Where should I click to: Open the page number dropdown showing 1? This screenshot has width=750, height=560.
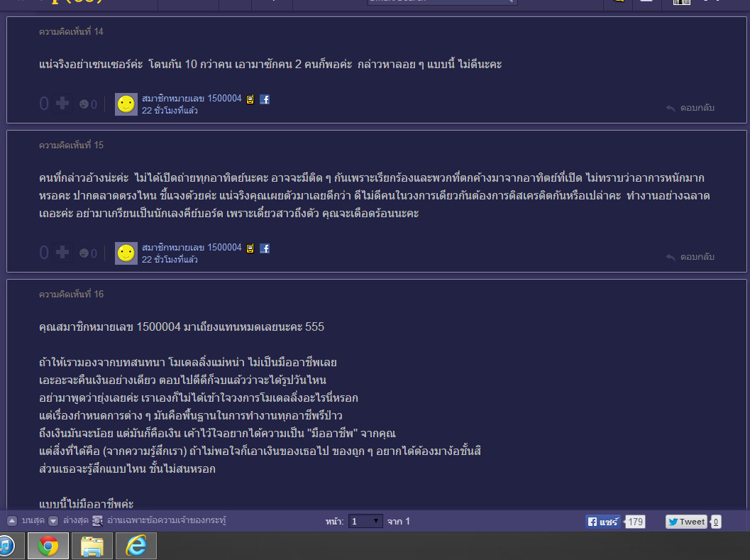365,521
